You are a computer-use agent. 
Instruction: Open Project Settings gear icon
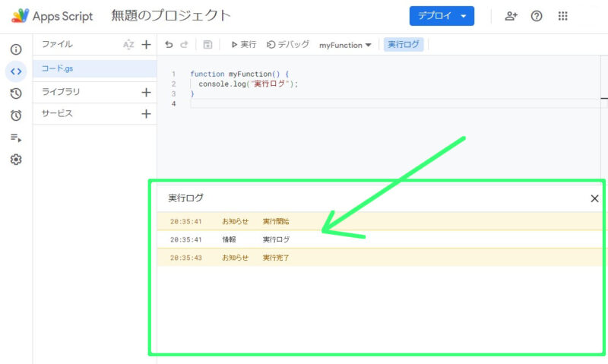[16, 160]
